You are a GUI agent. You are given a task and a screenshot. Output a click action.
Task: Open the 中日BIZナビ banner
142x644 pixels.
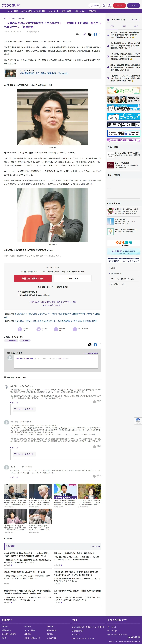pos(124,133)
